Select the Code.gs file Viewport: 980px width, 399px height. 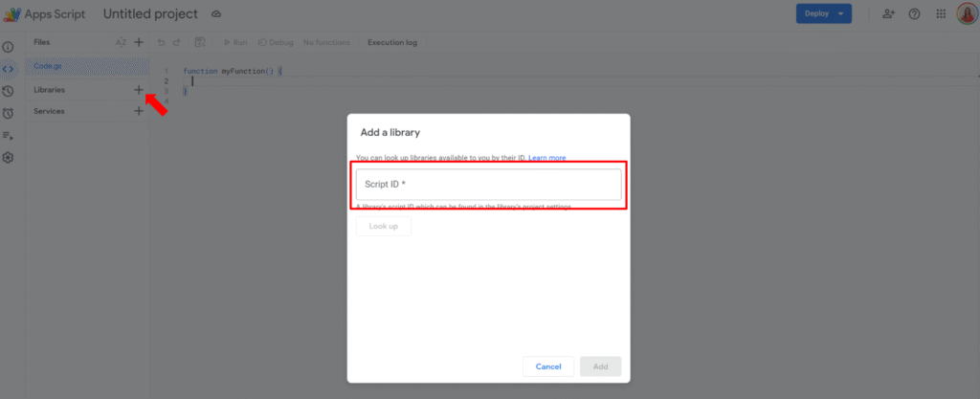(48, 66)
